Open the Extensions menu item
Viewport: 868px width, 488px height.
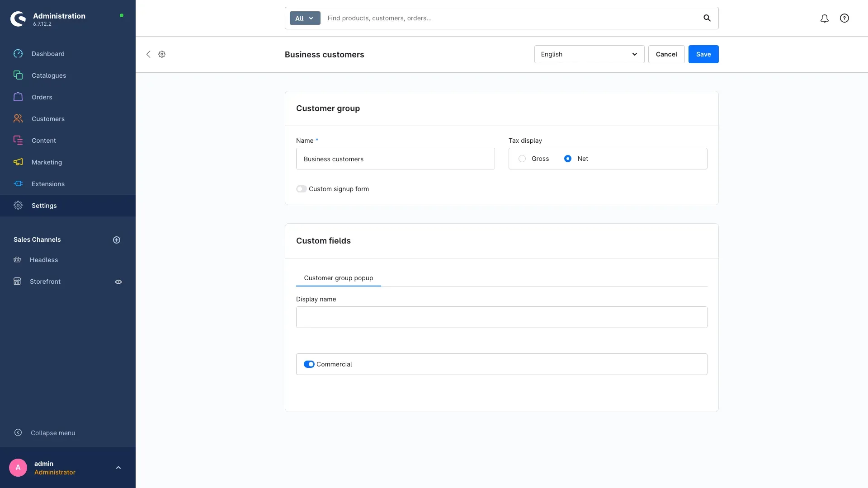pos(68,184)
